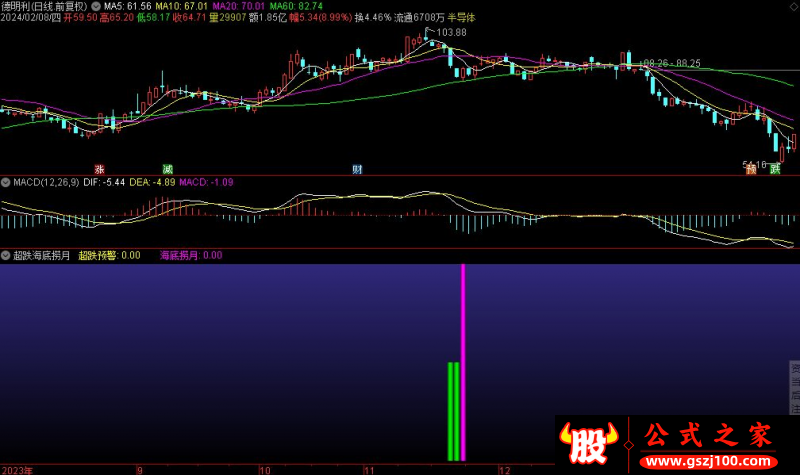Click the blue 财 event marker
Screen dimensions: 800x475
tap(357, 169)
